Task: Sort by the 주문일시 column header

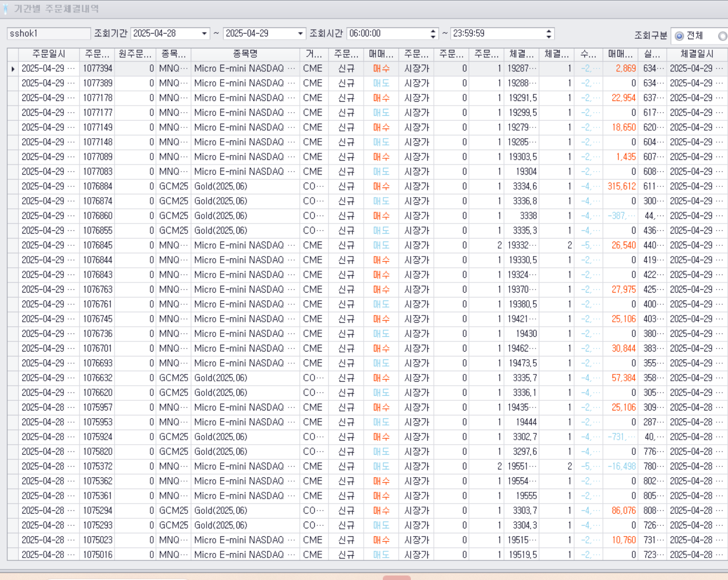Action: pyautogui.click(x=49, y=54)
